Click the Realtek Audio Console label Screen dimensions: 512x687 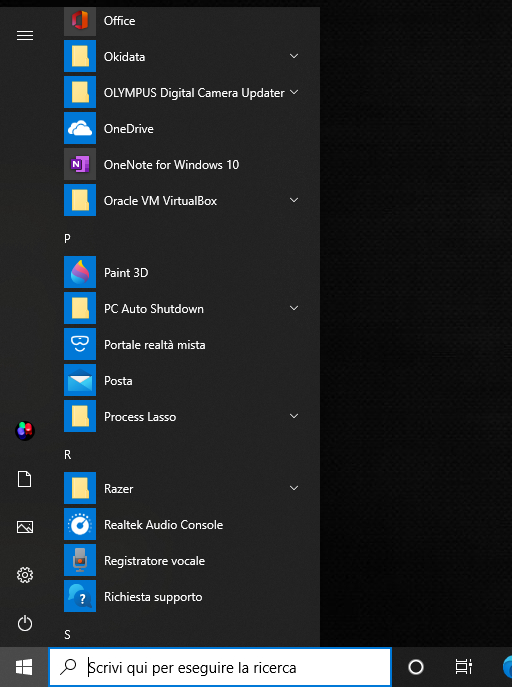click(x=163, y=525)
